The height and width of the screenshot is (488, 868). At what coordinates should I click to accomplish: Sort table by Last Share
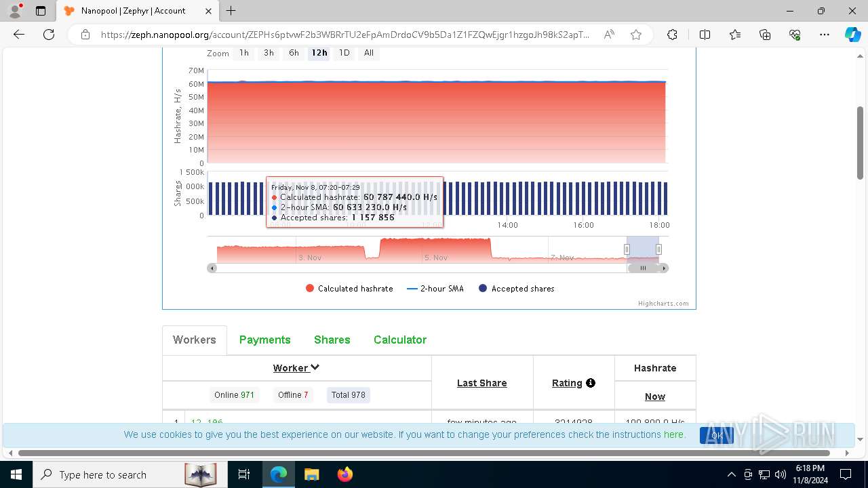[482, 383]
